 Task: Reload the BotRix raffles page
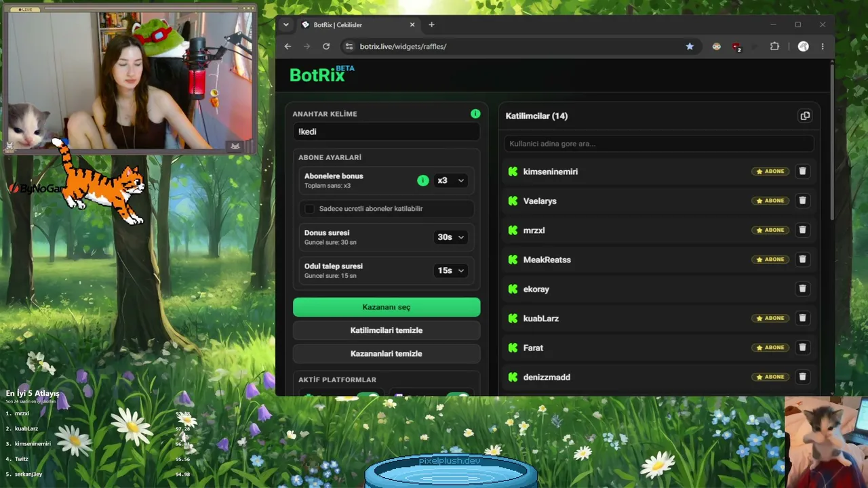326,46
